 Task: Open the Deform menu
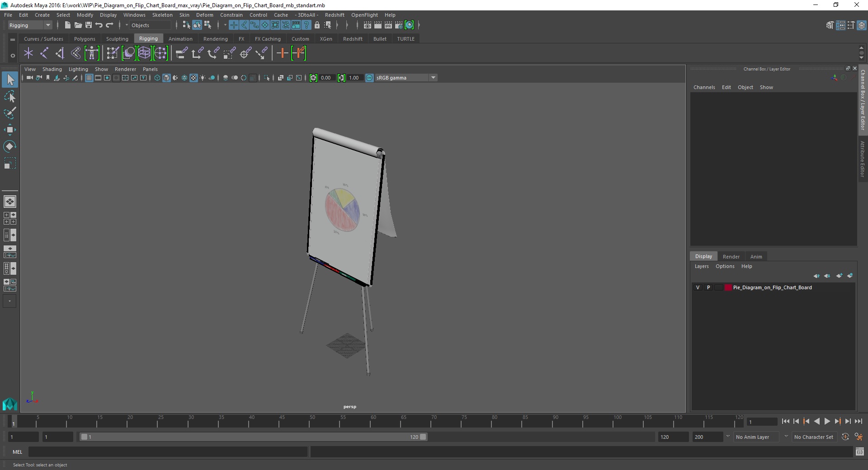[x=204, y=15]
